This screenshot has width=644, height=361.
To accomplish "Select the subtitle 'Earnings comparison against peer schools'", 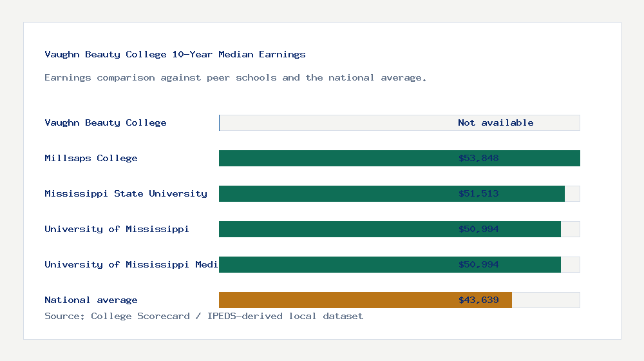I will pos(160,78).
